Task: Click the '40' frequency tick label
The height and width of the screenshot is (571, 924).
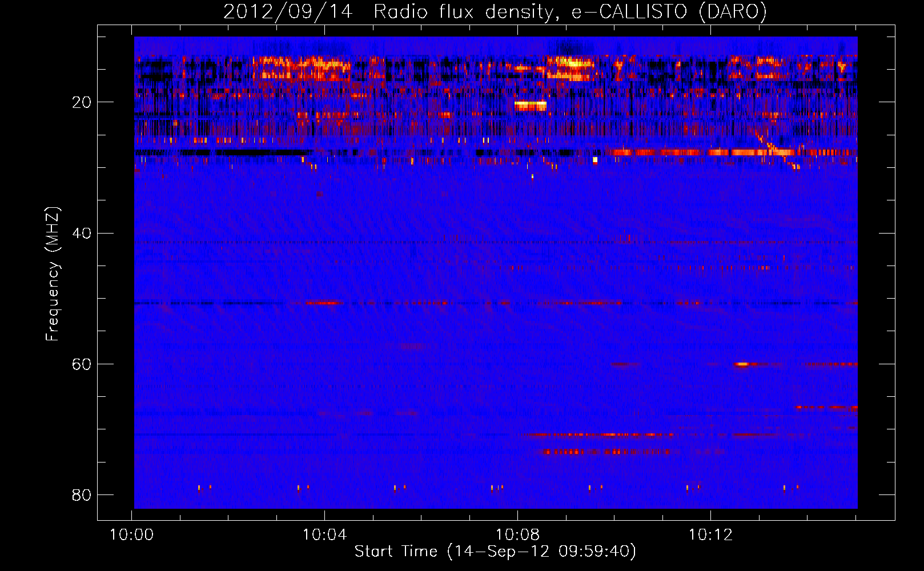Action: tap(82, 233)
